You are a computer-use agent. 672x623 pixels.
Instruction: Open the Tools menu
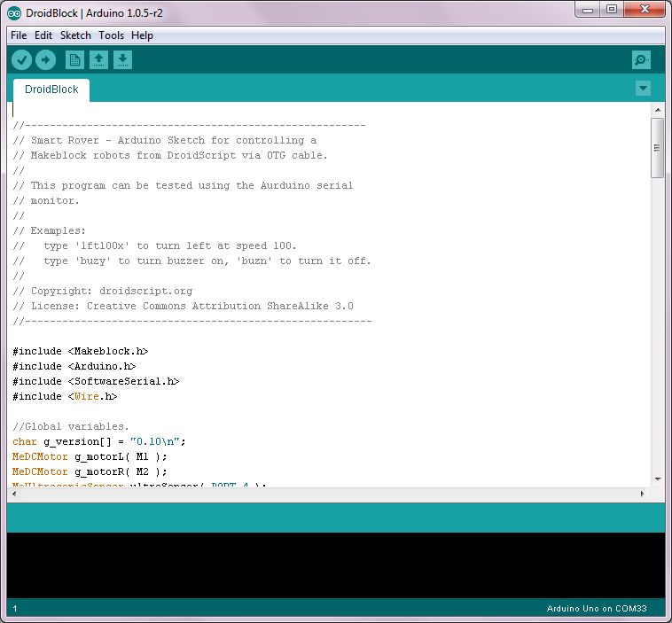[x=111, y=35]
